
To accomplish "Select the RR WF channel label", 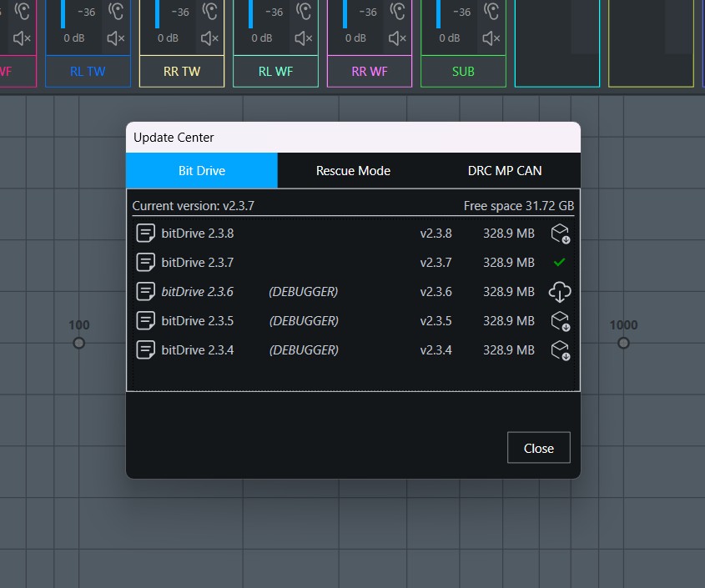I will tap(370, 71).
